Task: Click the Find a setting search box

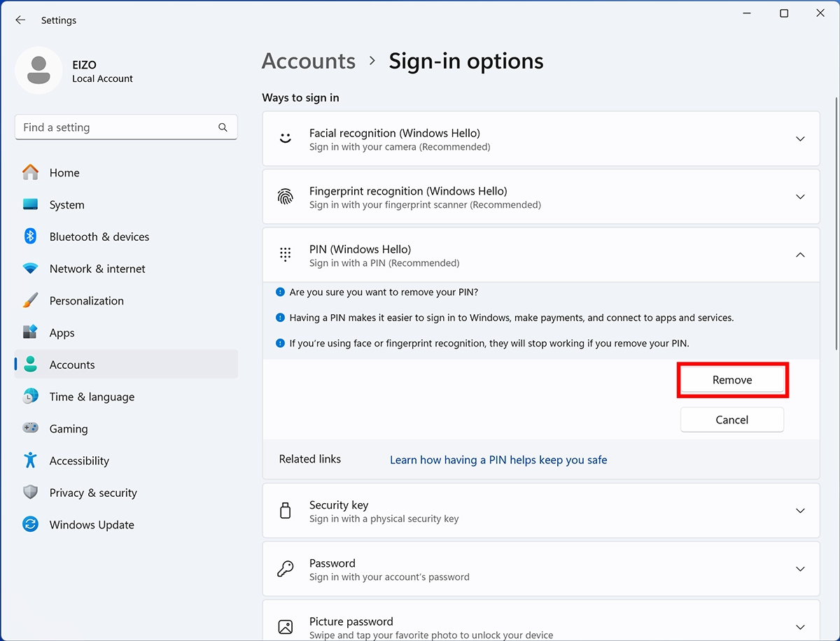Action: [126, 127]
